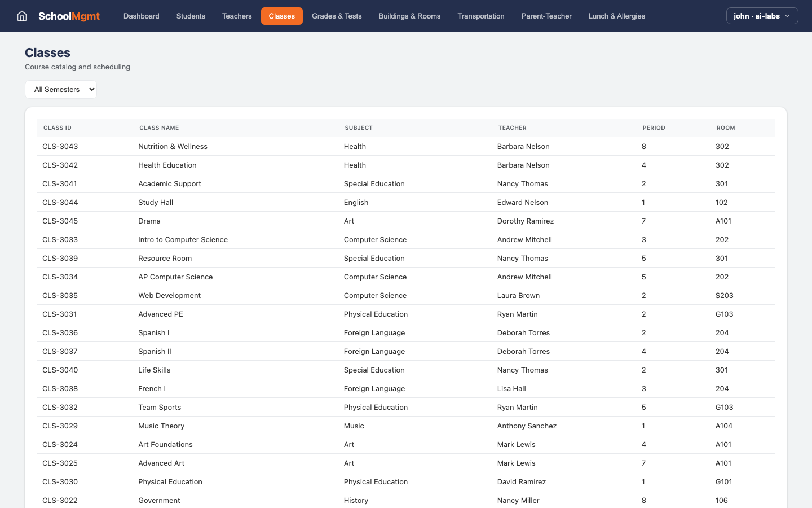Go to Grades & Tests
812x508 pixels.
337,16
